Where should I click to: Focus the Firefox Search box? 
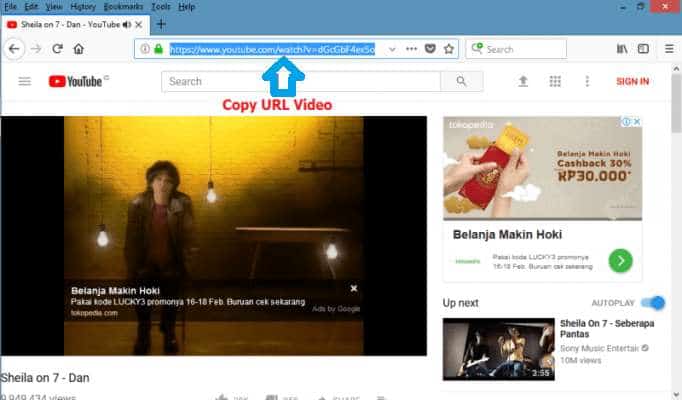tap(516, 49)
